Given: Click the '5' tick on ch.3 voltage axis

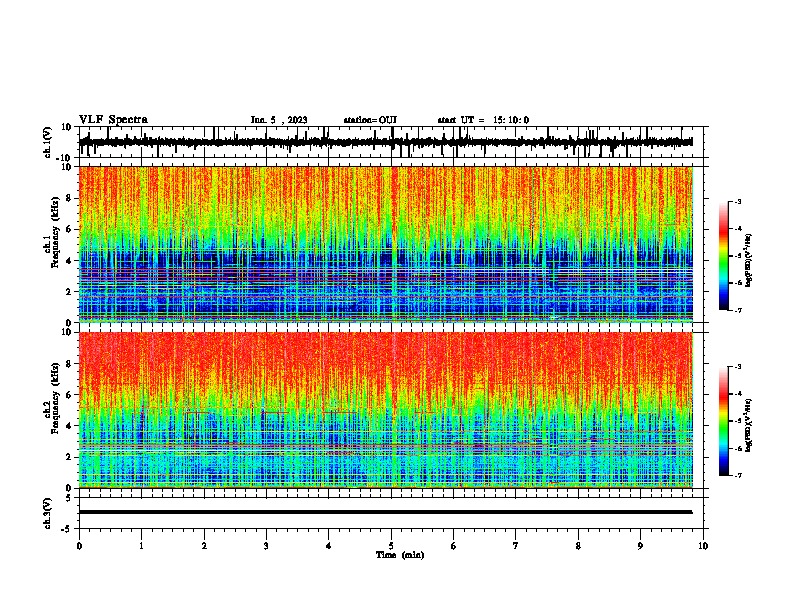Looking at the screenshot, I should pyautogui.click(x=69, y=498).
